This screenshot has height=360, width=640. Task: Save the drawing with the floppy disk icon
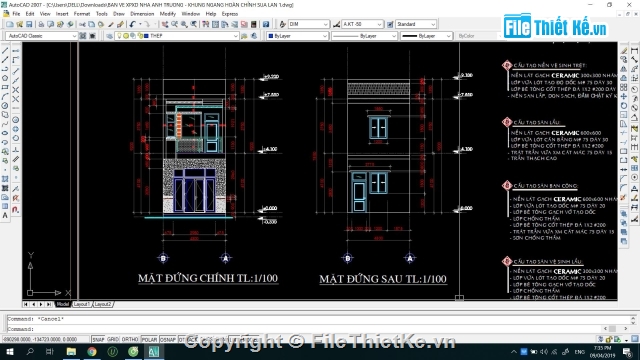coord(29,24)
